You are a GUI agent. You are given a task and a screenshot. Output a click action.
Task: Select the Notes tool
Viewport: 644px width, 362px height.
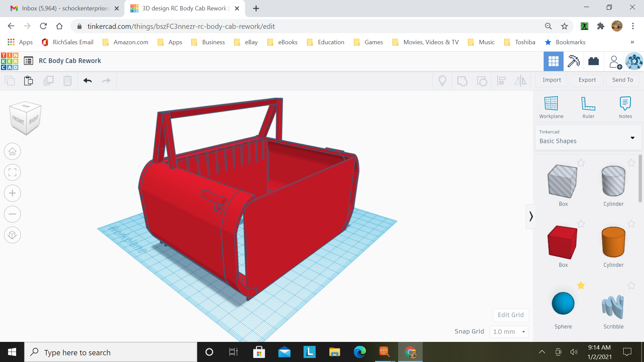pyautogui.click(x=625, y=108)
